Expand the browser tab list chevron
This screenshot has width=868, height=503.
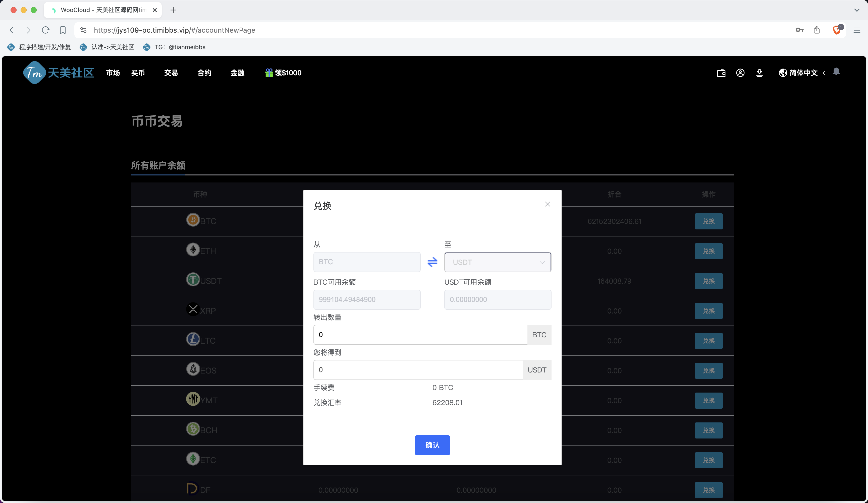pyautogui.click(x=856, y=10)
